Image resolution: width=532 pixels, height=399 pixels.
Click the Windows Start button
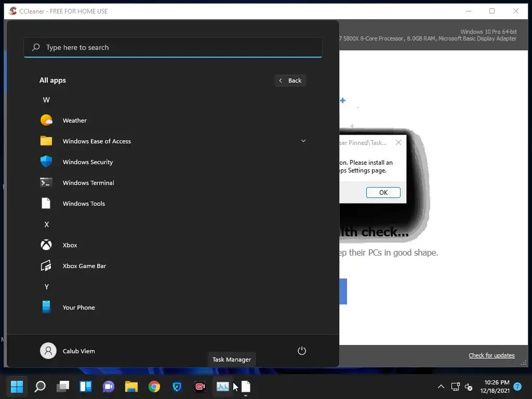coord(17,387)
